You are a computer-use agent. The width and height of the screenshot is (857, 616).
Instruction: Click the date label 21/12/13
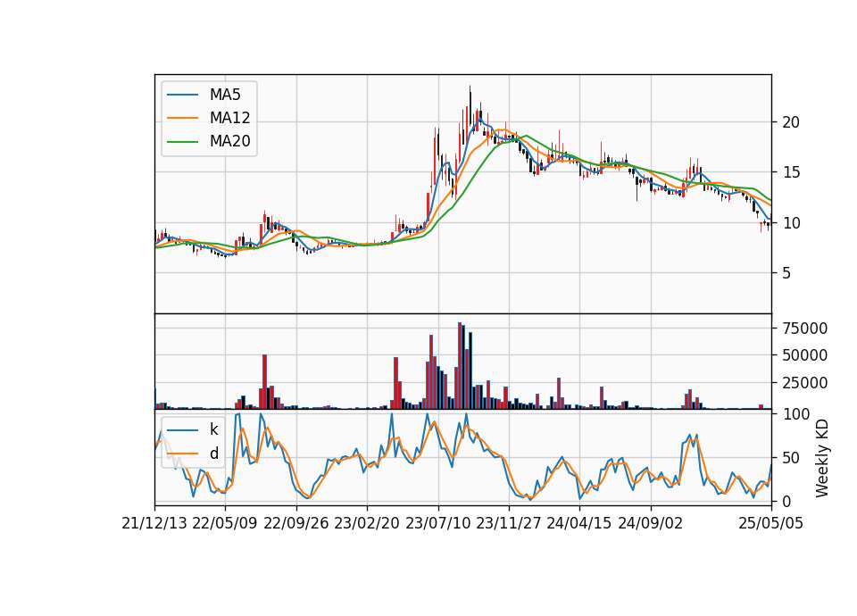pyautogui.click(x=154, y=524)
